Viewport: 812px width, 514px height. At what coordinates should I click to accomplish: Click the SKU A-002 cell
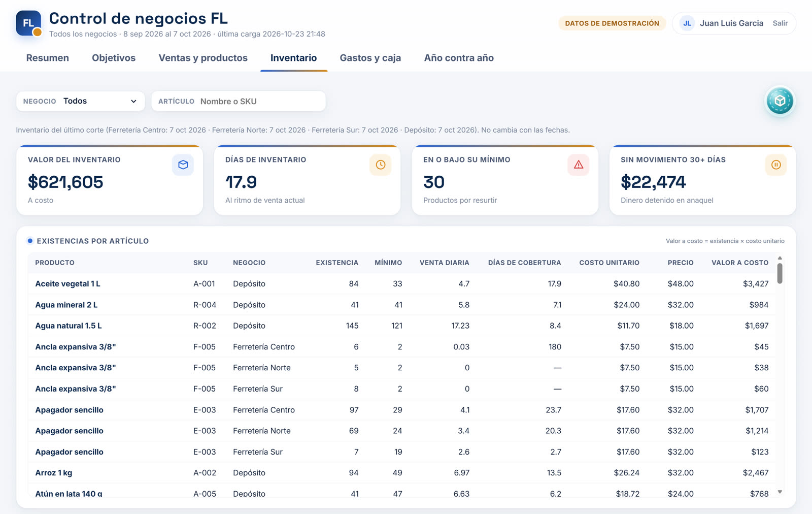205,473
